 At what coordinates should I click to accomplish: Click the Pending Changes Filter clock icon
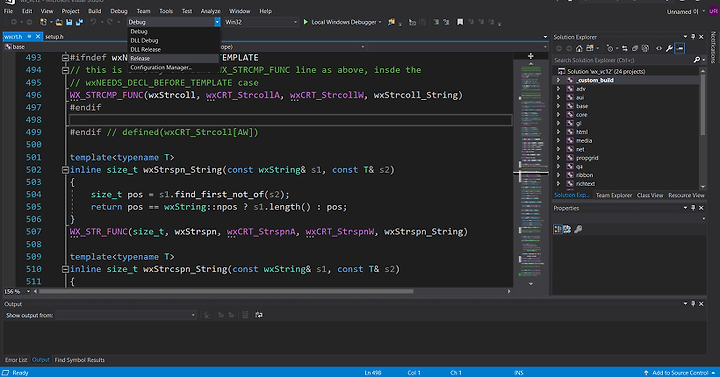pos(610,48)
